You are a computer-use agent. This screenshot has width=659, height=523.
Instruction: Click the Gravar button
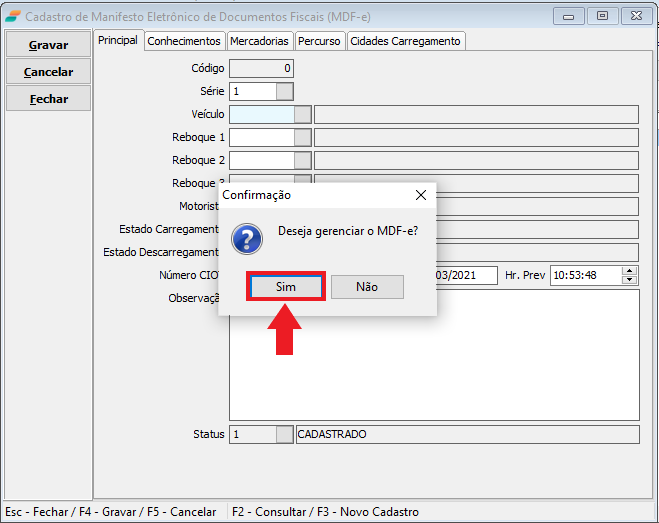tap(48, 45)
